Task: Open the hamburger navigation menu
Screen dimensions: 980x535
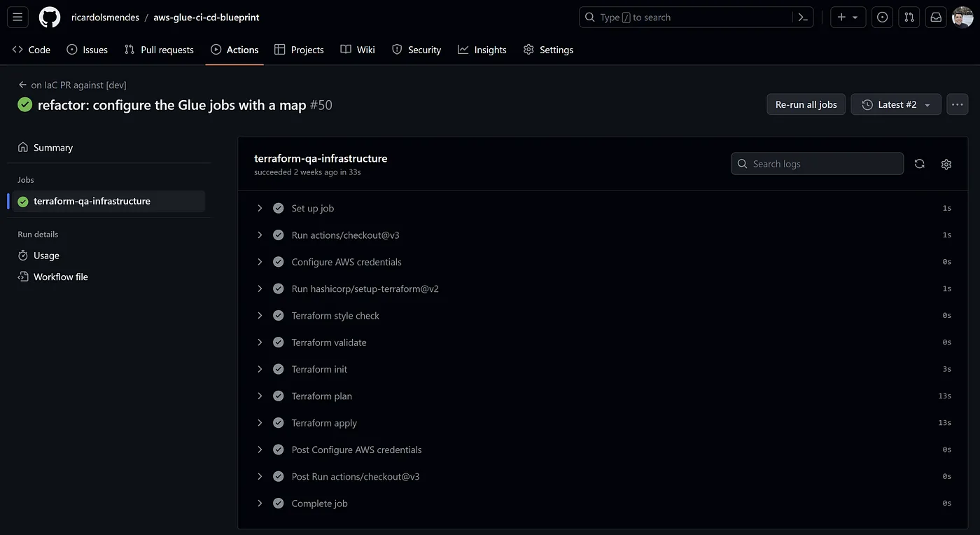Action: [x=17, y=17]
